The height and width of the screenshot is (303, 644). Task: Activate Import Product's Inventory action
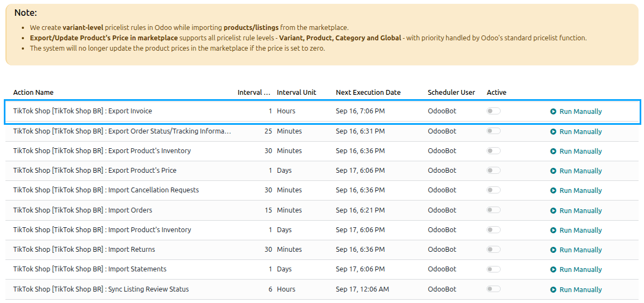click(494, 229)
